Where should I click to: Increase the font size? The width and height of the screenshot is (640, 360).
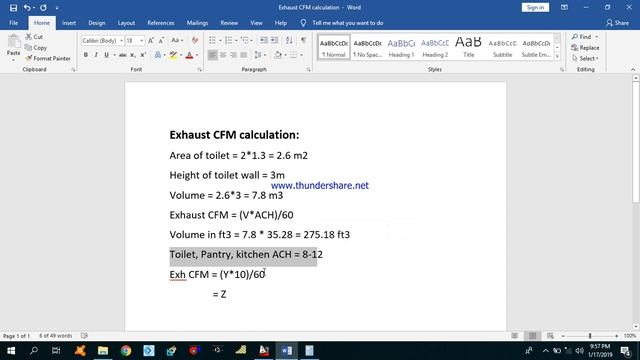click(x=151, y=40)
